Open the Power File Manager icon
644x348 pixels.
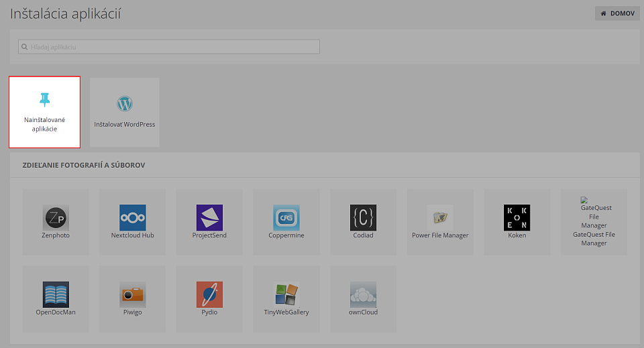coord(440,217)
